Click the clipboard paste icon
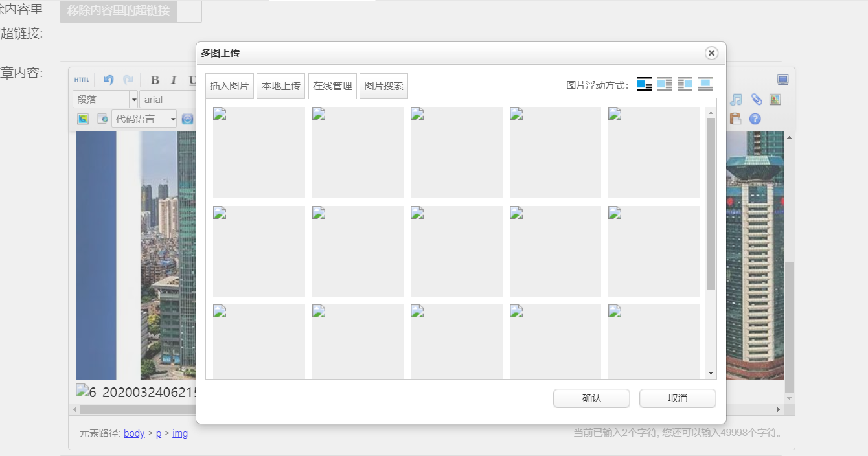This screenshot has width=868, height=456. pos(735,119)
